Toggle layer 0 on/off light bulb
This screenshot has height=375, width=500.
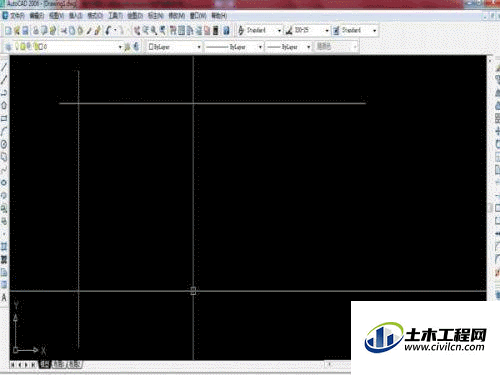point(17,46)
